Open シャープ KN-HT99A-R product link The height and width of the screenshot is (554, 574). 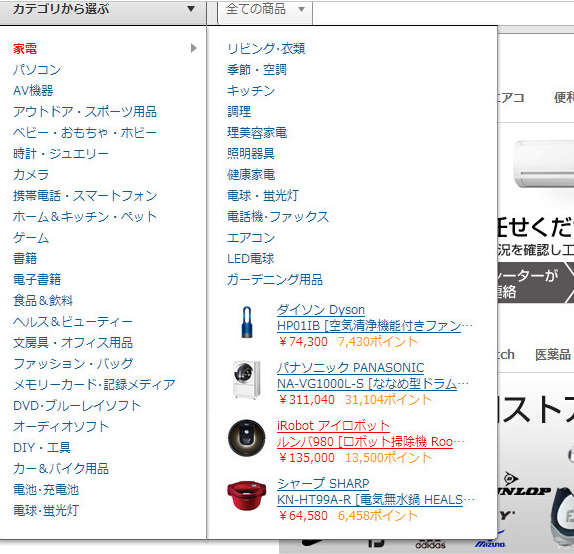tap(376, 491)
